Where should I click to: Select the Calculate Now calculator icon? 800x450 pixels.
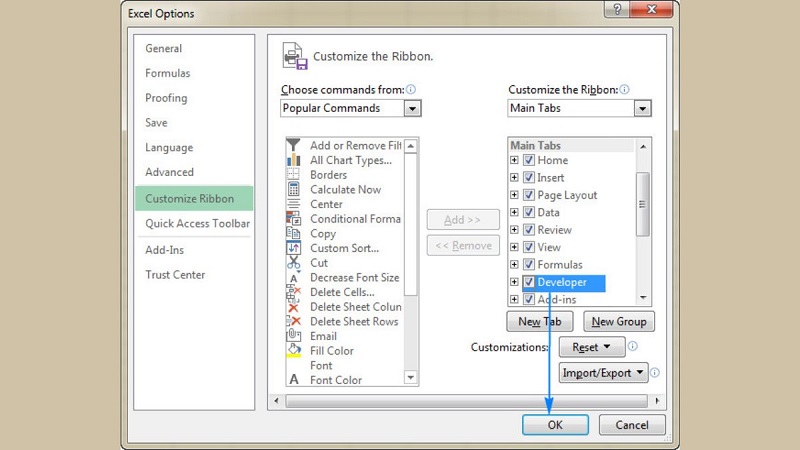click(x=294, y=189)
